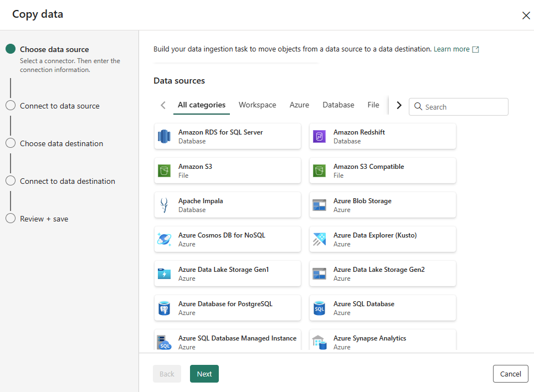Switch to the Workspace category tab

point(258,105)
